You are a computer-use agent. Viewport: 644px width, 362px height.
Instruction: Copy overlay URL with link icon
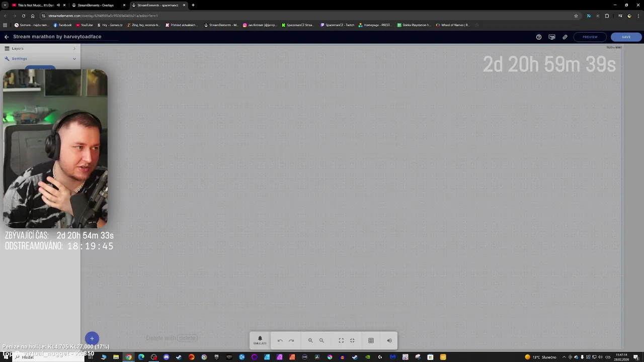[565, 37]
